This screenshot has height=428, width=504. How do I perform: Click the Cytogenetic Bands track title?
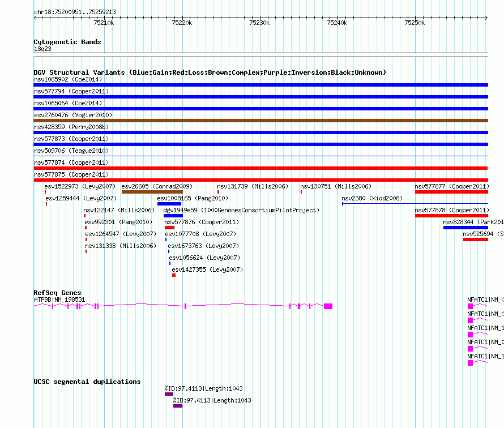67,42
